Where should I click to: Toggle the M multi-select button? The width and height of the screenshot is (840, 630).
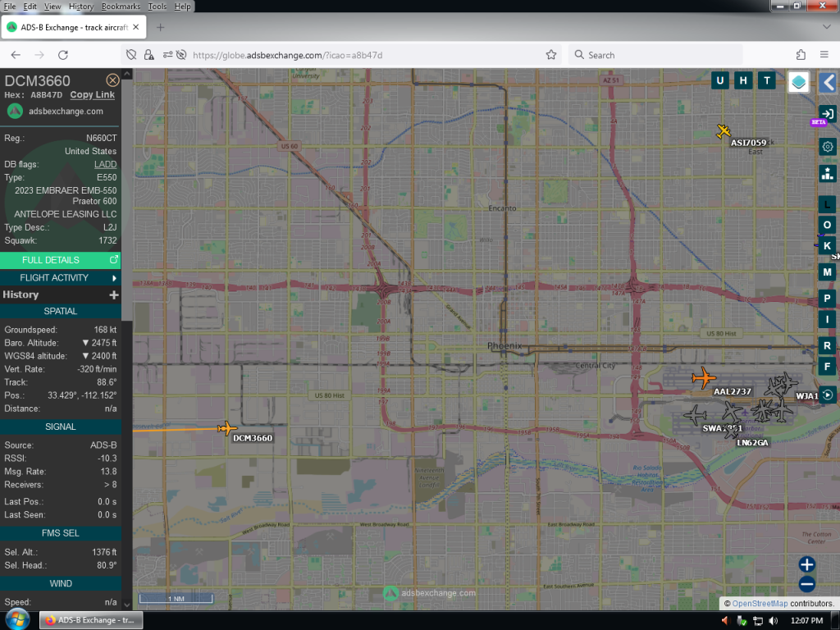827,272
